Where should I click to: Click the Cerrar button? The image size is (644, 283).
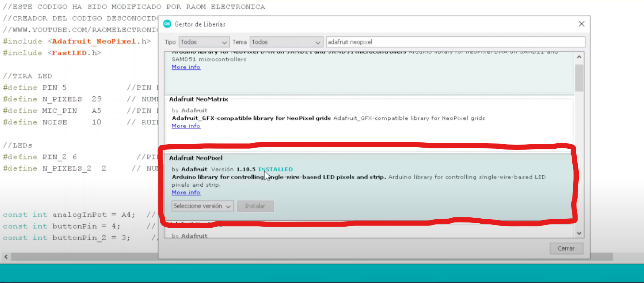coord(566,249)
